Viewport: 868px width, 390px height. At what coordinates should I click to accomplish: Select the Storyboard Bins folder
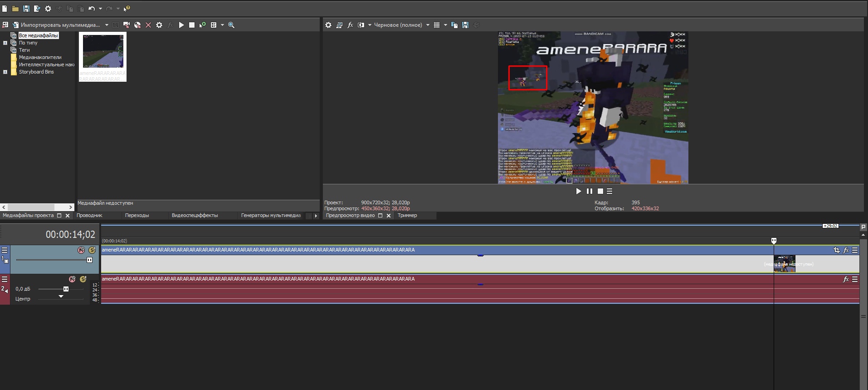(x=36, y=72)
